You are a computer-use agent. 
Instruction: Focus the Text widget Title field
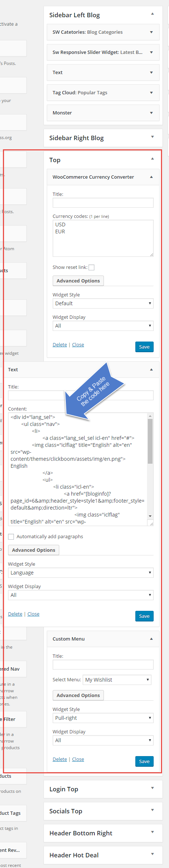coord(81,395)
